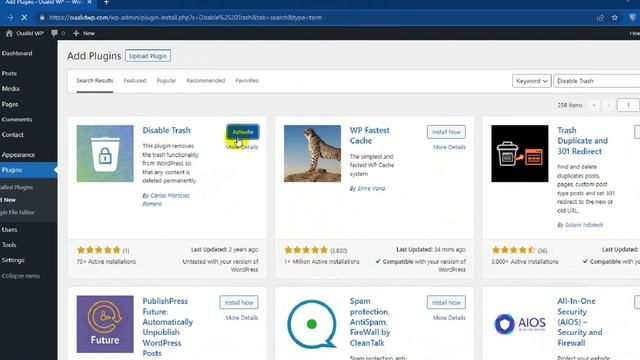Screen dimensions: 640x360
Task: Click the Trash Duplicate plugin thumbnail
Action: (520, 153)
